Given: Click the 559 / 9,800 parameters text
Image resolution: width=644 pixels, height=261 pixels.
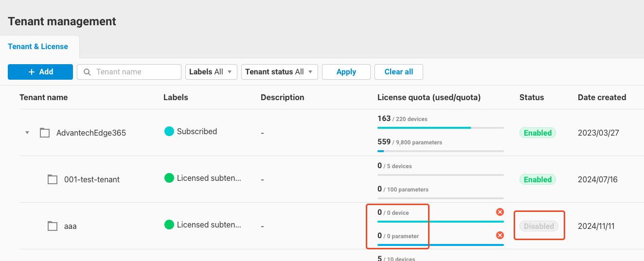Looking at the screenshot, I should click(x=410, y=142).
